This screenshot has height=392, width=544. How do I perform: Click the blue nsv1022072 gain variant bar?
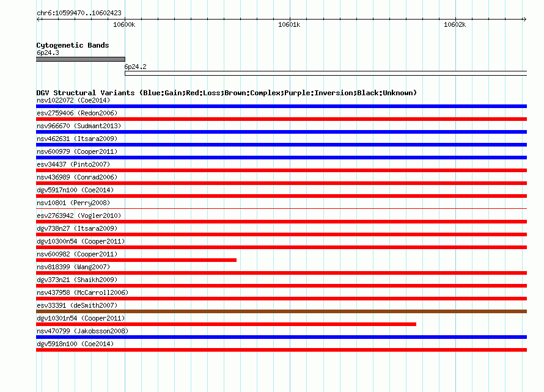281,106
